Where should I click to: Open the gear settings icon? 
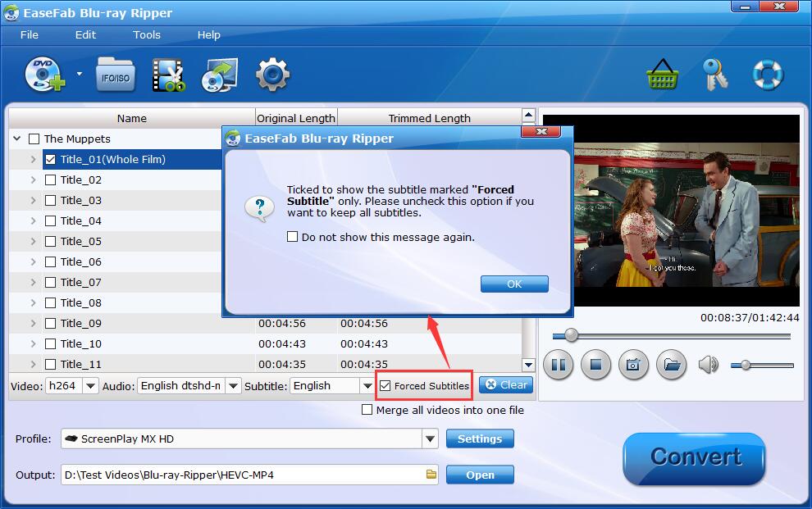tap(272, 75)
